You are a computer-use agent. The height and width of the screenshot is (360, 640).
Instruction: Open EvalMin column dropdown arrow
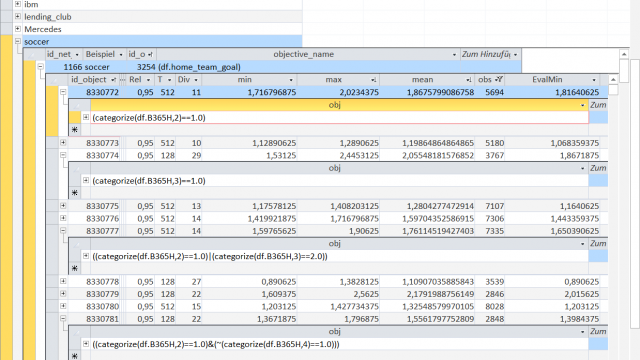pyautogui.click(x=594, y=80)
